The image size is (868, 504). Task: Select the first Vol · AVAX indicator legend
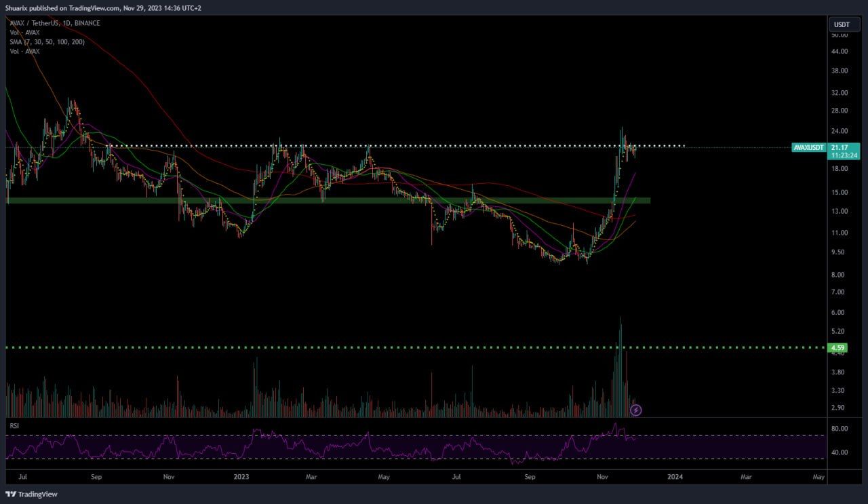(x=24, y=33)
